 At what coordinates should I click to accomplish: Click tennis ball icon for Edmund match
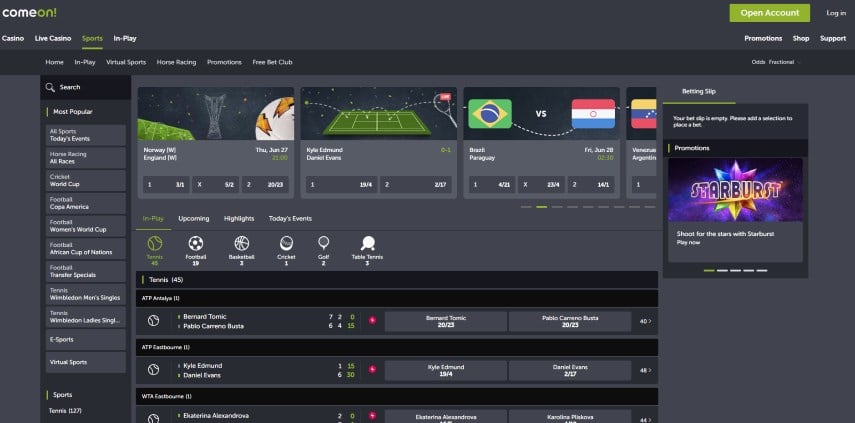(x=154, y=370)
